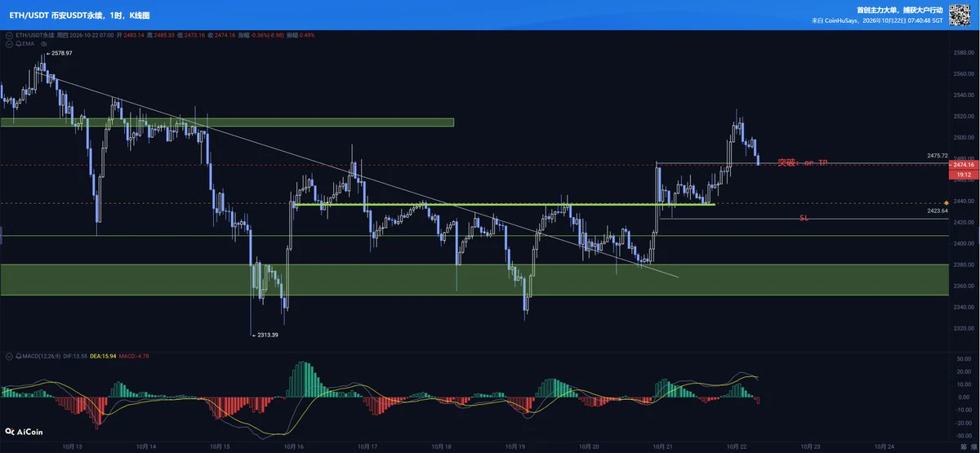Viewport: 980px width, 453px height.
Task: Toggle EMA visibility eye icon
Action: 43,44
